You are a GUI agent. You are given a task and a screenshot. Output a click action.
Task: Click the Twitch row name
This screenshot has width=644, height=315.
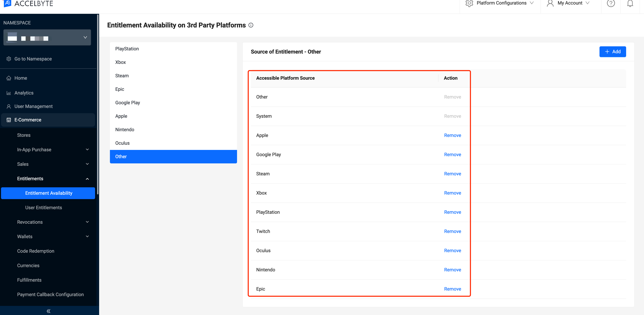[263, 232]
